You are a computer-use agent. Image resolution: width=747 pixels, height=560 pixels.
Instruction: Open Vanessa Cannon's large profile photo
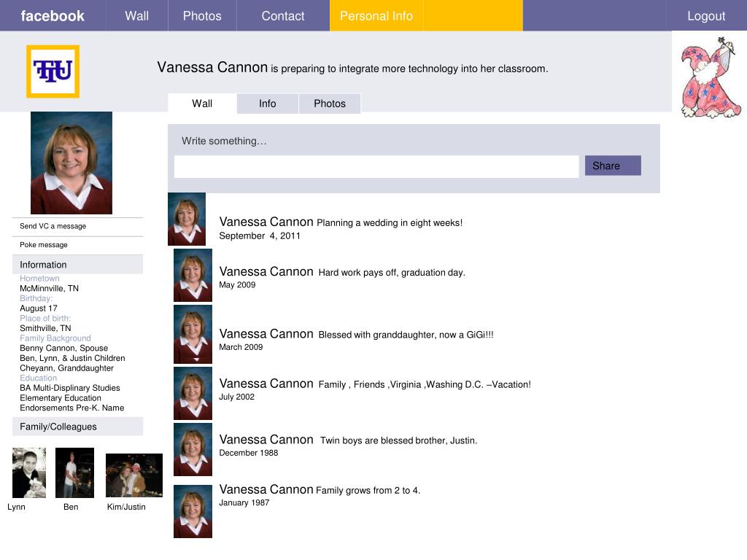click(71, 163)
